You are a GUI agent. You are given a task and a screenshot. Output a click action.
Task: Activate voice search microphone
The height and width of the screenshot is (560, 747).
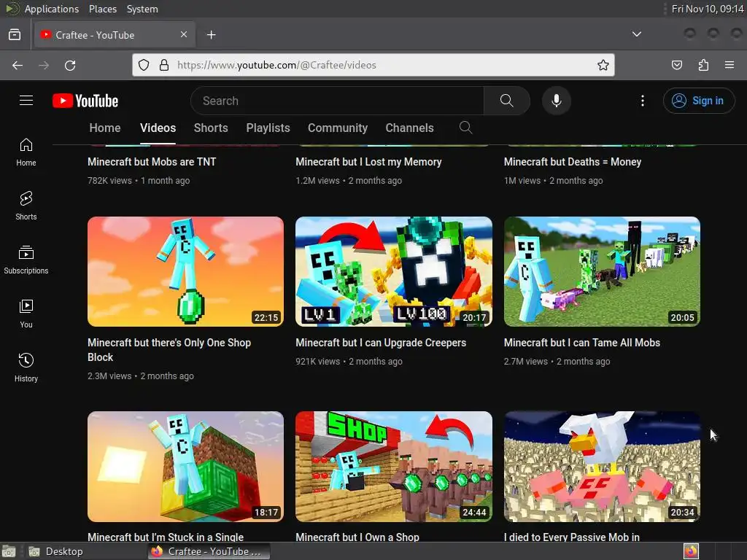pyautogui.click(x=556, y=101)
